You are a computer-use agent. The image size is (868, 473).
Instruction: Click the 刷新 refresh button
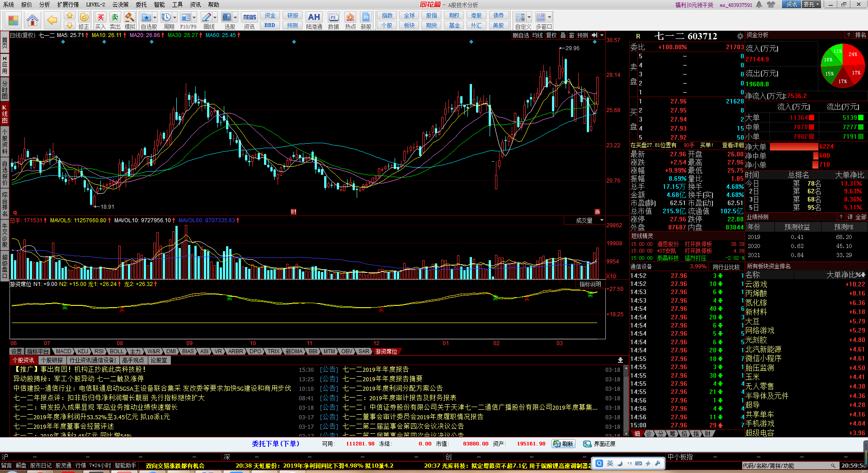click(563, 444)
